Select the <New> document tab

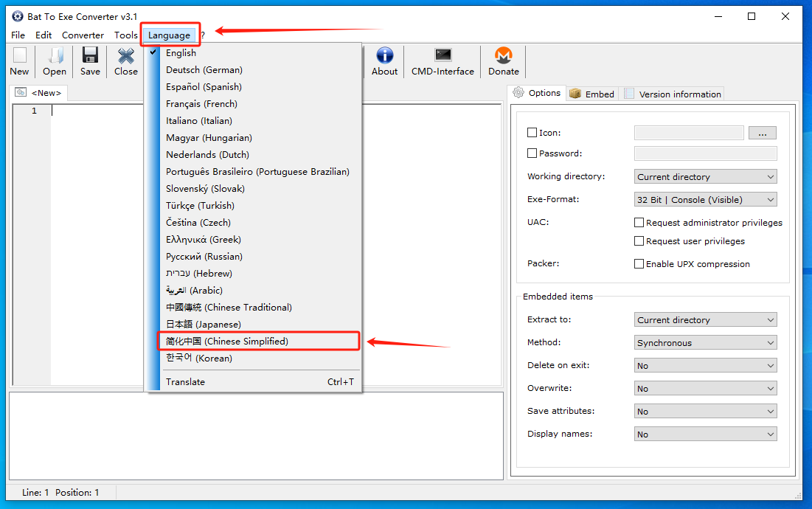tap(38, 93)
